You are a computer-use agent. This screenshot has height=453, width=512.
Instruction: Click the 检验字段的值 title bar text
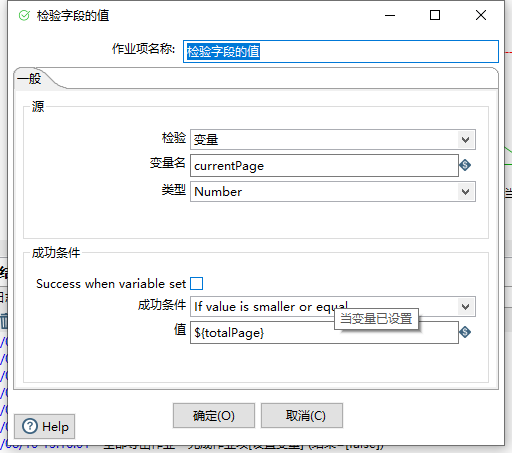[x=73, y=16]
